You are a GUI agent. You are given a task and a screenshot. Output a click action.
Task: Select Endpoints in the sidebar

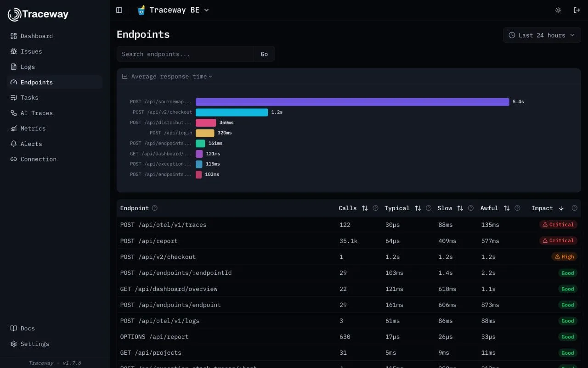55,82
